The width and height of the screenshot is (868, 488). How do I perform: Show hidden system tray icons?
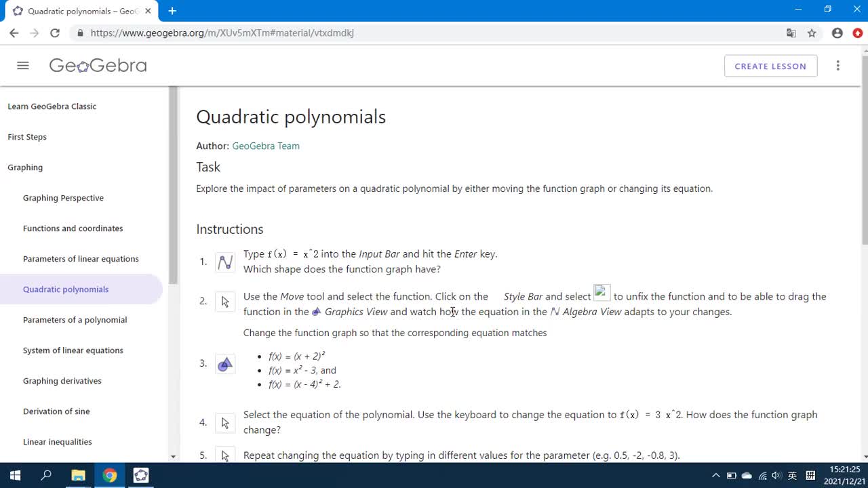(716, 476)
